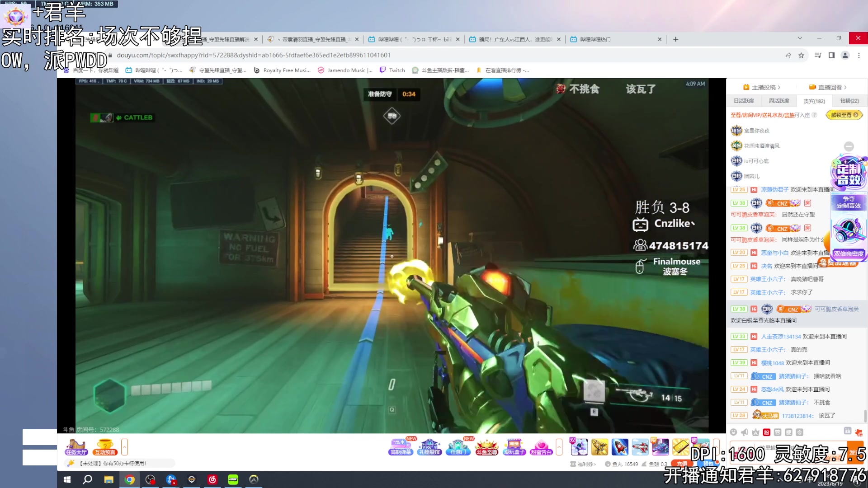
Task: Switch to 帝宸清羽直播 browser tab
Action: [x=312, y=39]
